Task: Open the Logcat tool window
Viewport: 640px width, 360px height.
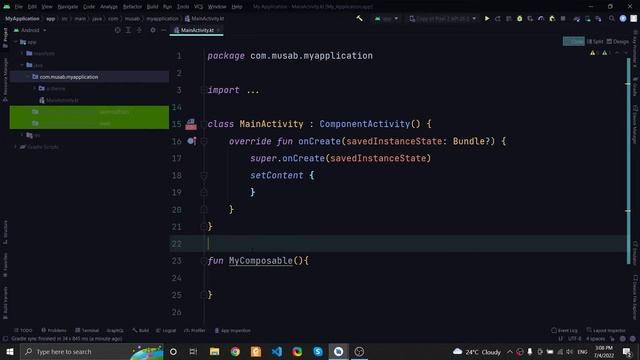Action: 166,330
